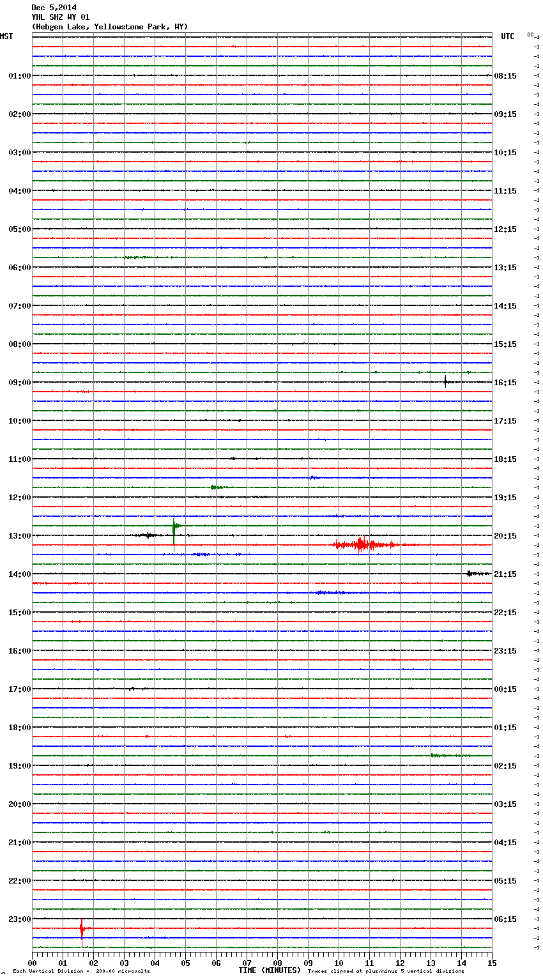Click the "18:15" UTC row label
543x980 pixels.
[x=505, y=459]
